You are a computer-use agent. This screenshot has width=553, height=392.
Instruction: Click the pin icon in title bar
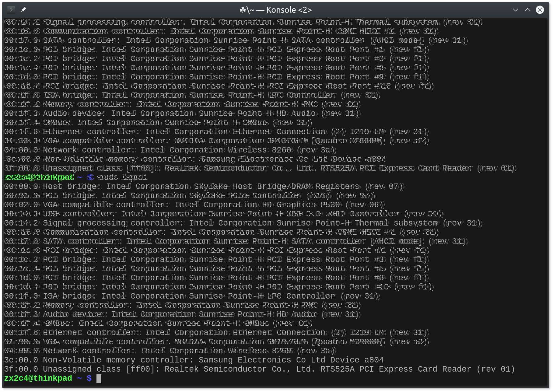[x=23, y=10]
